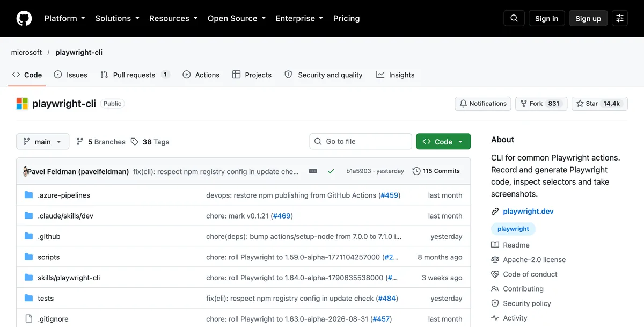Image resolution: width=644 pixels, height=327 pixels.
Task: Open the main branch selector
Action: click(43, 142)
